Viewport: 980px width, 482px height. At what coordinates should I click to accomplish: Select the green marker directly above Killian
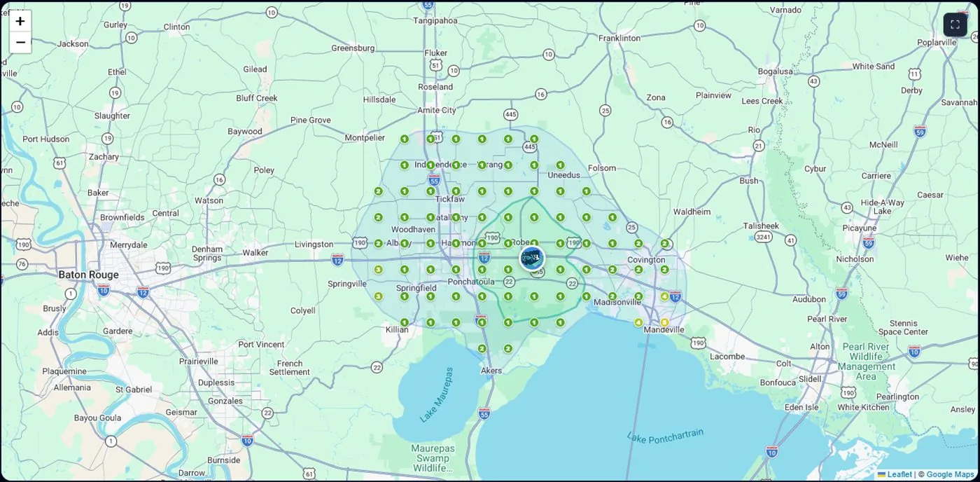pyautogui.click(x=405, y=322)
